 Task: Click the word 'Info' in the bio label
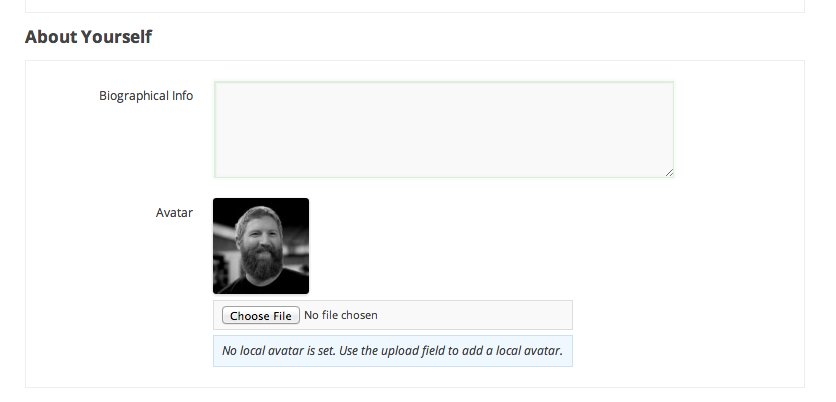182,96
